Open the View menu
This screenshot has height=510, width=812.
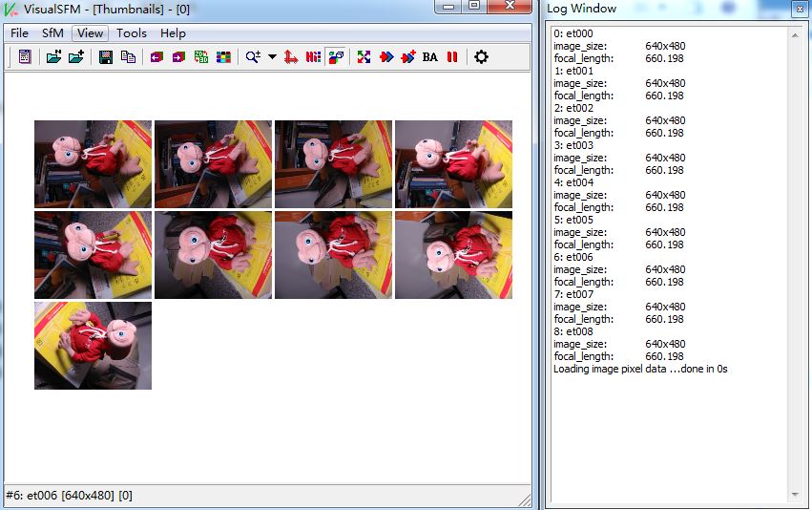pos(90,33)
